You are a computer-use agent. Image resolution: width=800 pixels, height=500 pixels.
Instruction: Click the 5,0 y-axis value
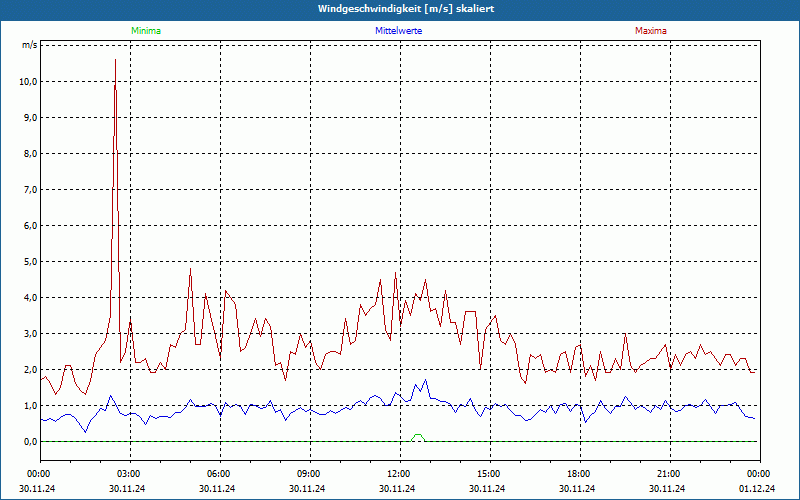click(x=31, y=262)
